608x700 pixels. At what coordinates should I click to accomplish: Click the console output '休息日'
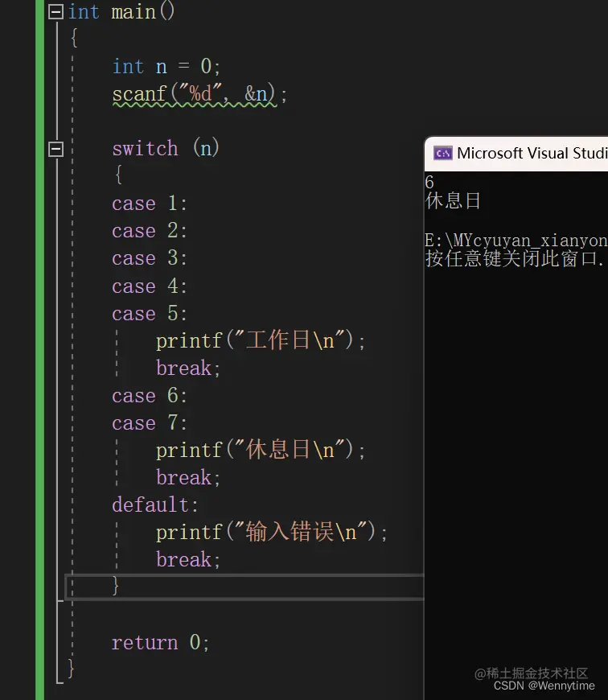454,201
